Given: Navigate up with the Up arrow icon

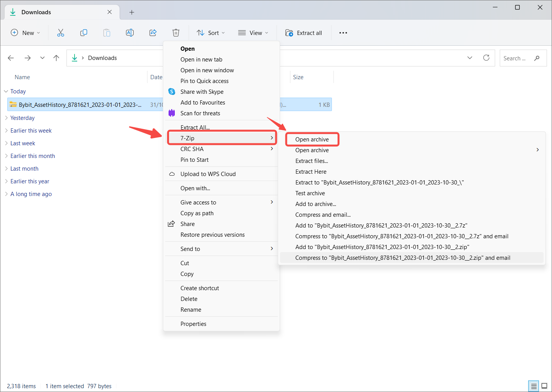Looking at the screenshot, I should 56,58.
